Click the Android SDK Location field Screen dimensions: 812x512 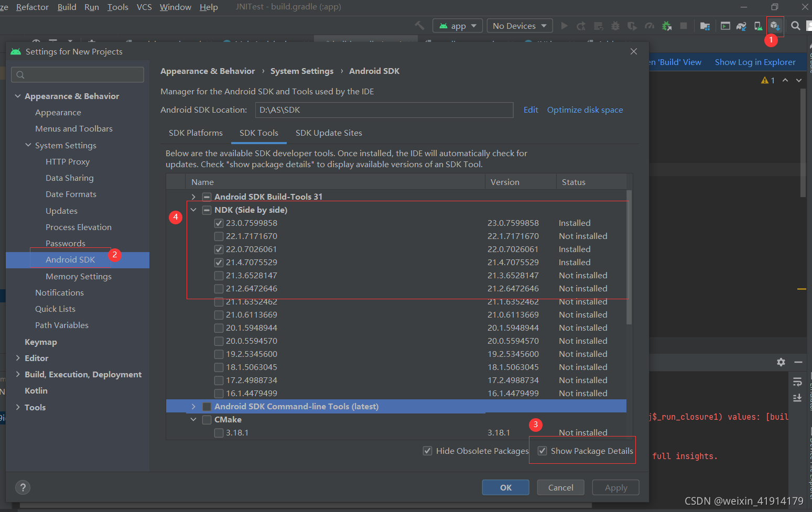point(384,110)
